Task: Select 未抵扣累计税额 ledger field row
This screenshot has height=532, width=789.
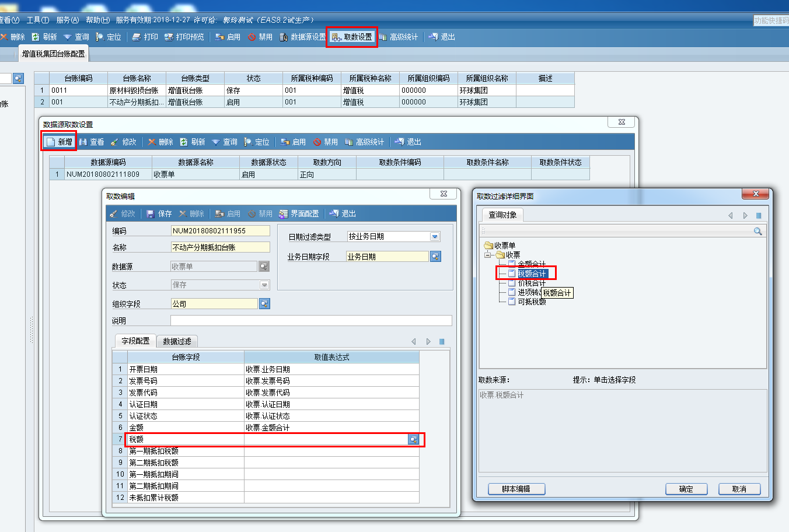Action: 266,498
